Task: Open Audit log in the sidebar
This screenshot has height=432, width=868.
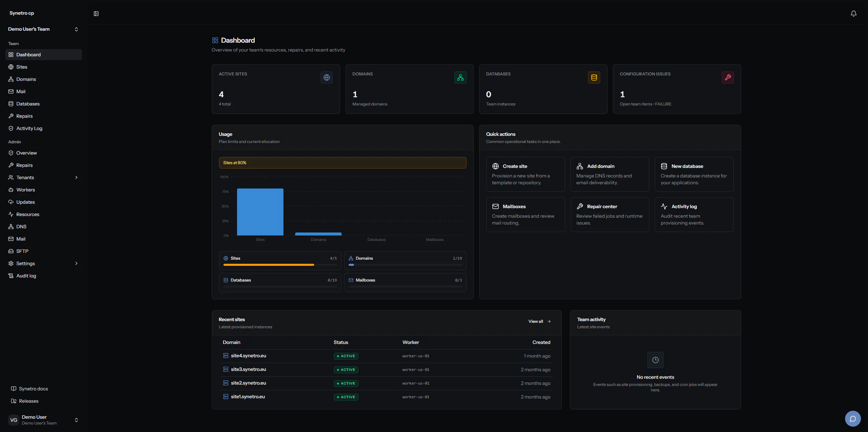Action: pos(44,276)
